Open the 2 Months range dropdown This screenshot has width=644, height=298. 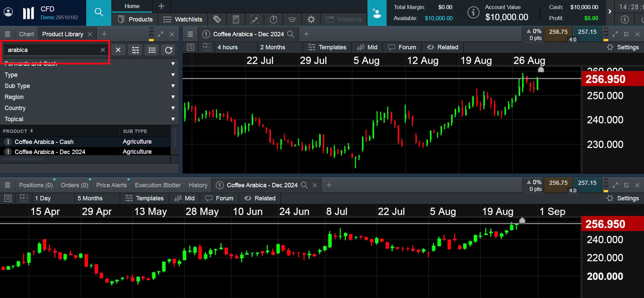pyautogui.click(x=280, y=47)
